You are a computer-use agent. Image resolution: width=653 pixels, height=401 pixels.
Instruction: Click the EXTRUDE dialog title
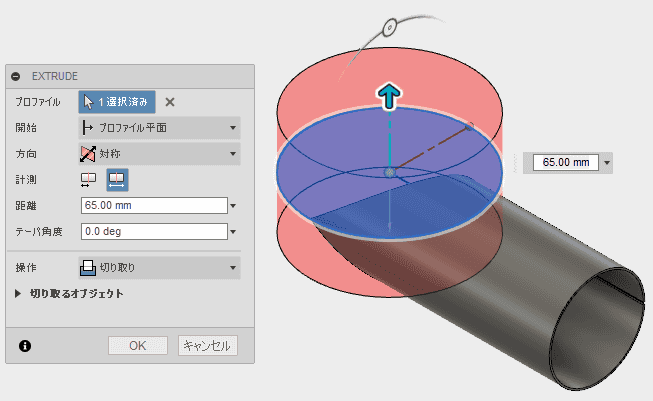tap(55, 76)
